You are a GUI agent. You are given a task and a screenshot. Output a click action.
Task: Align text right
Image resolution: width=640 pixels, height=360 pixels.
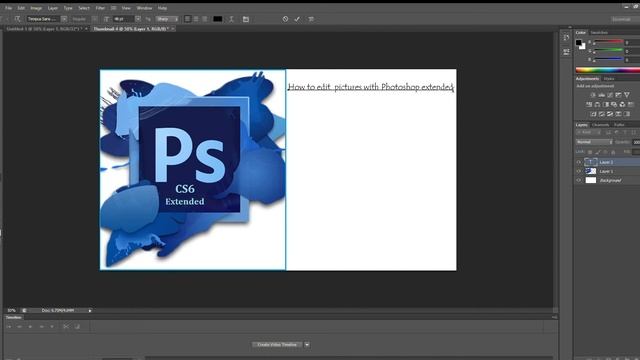(x=204, y=19)
